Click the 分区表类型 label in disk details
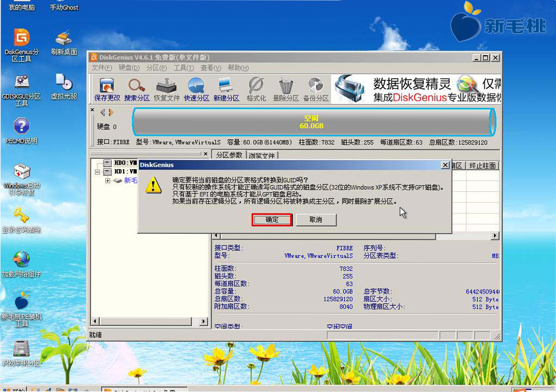556x392 pixels. pos(381,256)
